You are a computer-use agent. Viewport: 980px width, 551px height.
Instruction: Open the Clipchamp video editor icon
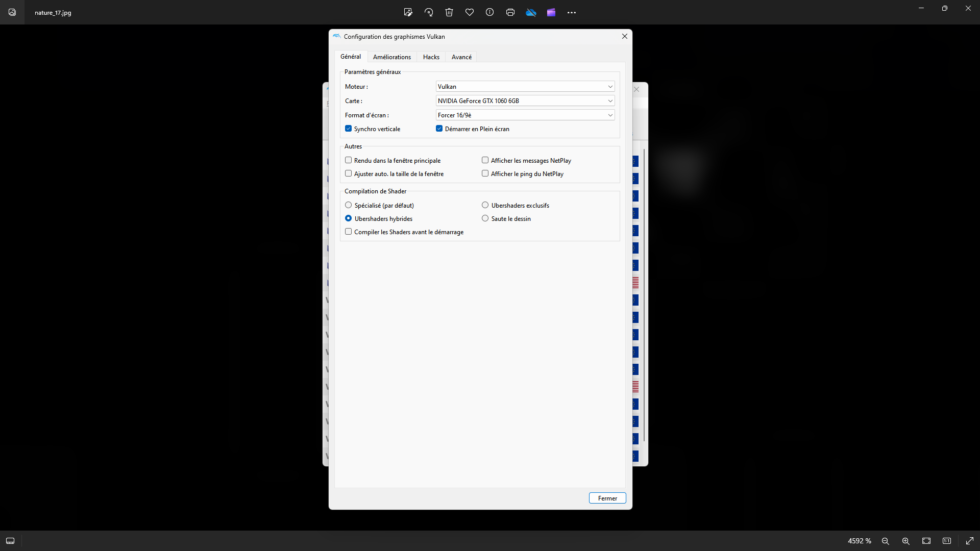pos(551,12)
